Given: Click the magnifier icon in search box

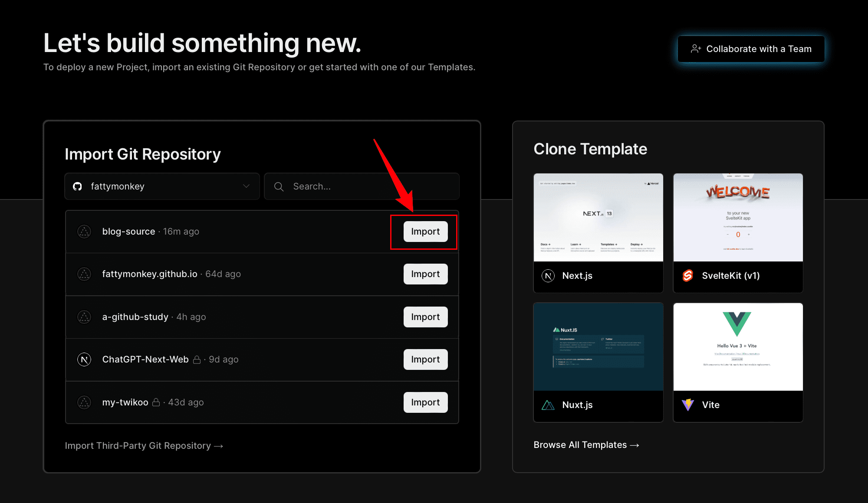Looking at the screenshot, I should [279, 186].
